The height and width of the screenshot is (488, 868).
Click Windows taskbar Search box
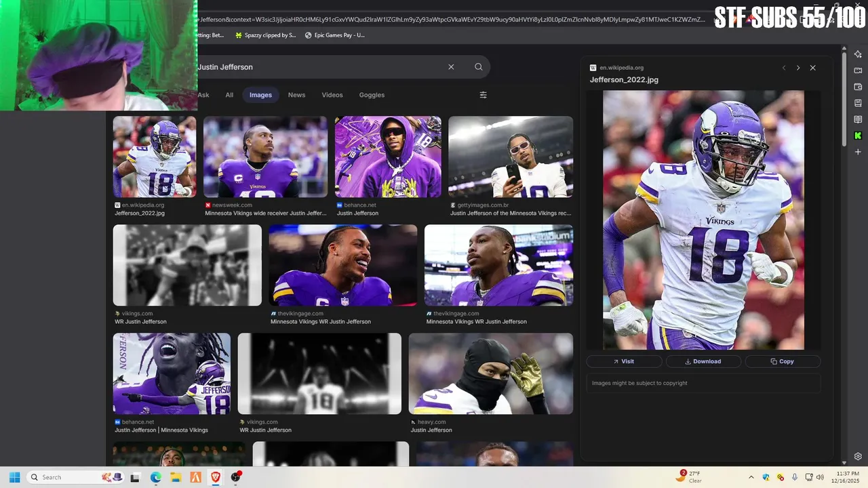[x=75, y=477]
